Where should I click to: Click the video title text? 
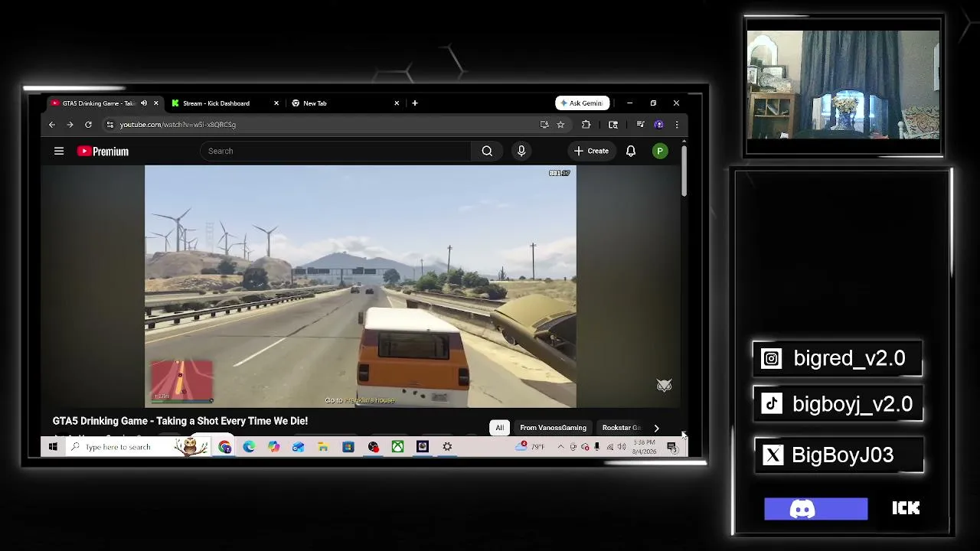(180, 421)
